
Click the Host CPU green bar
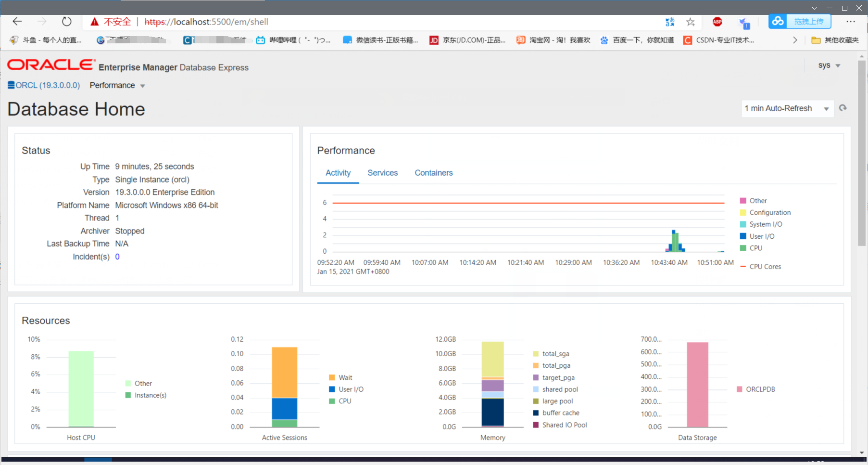pos(81,389)
